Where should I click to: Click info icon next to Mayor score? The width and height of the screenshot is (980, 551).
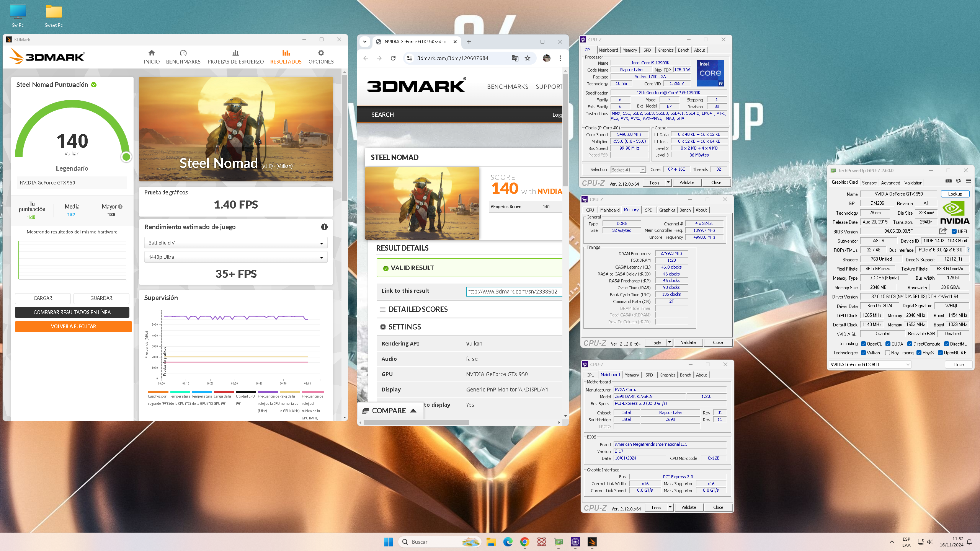[120, 207]
